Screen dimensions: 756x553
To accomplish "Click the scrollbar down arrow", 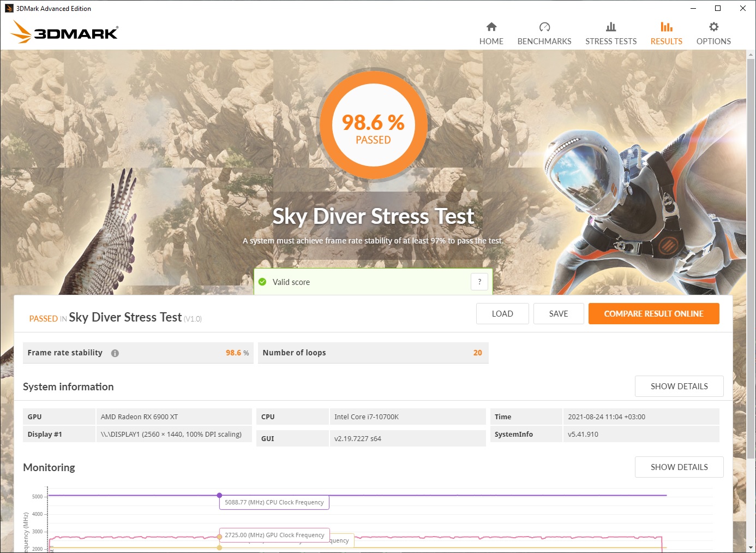I will point(751,548).
